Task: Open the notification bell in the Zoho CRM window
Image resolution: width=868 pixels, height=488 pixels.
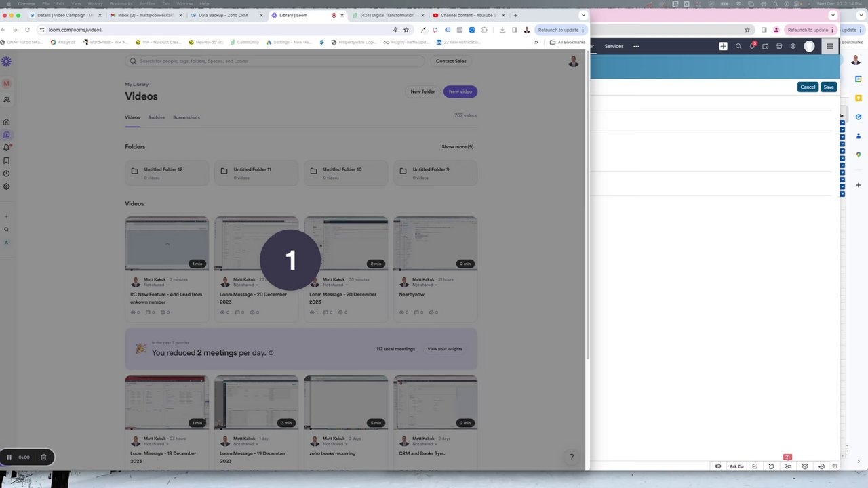Action: pos(752,46)
